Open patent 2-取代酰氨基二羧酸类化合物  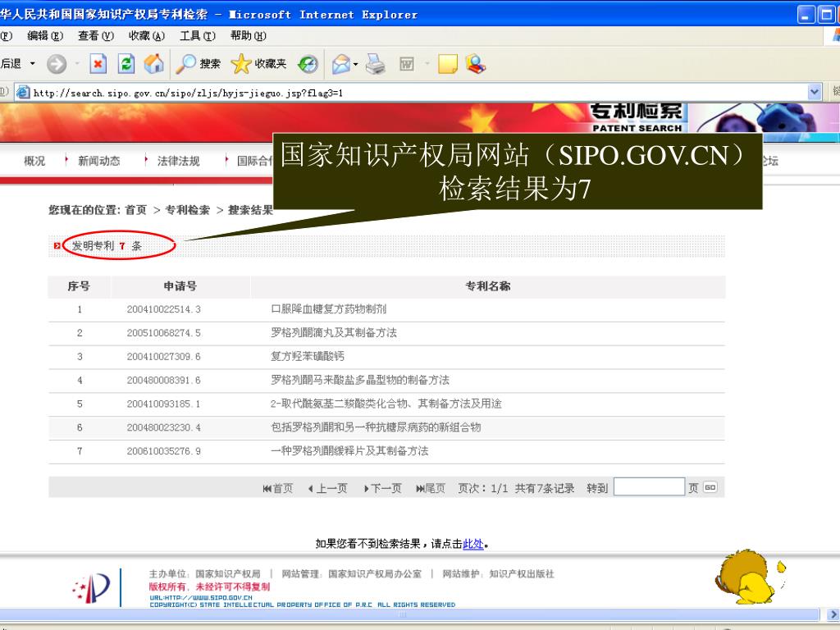tap(386, 404)
